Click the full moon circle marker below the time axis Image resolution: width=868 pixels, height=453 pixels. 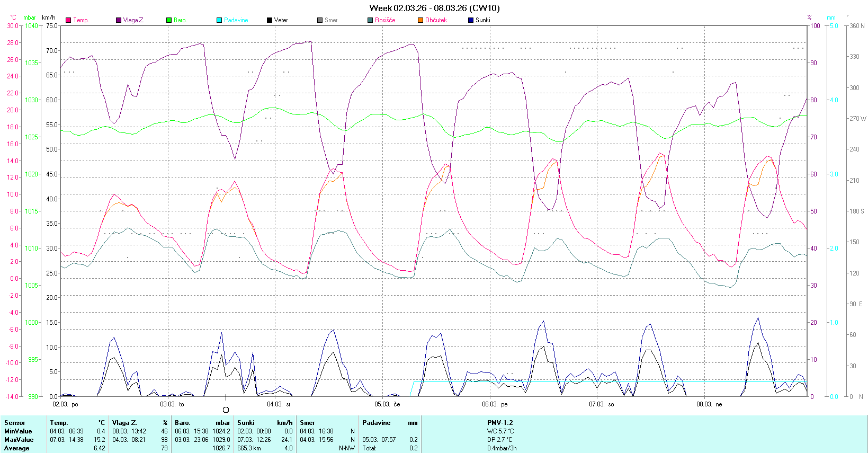(226, 410)
